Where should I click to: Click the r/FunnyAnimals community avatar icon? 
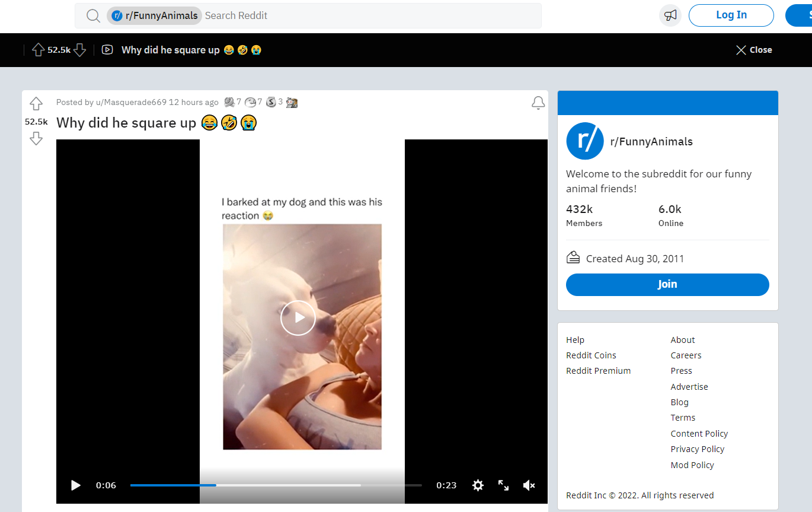tap(585, 141)
